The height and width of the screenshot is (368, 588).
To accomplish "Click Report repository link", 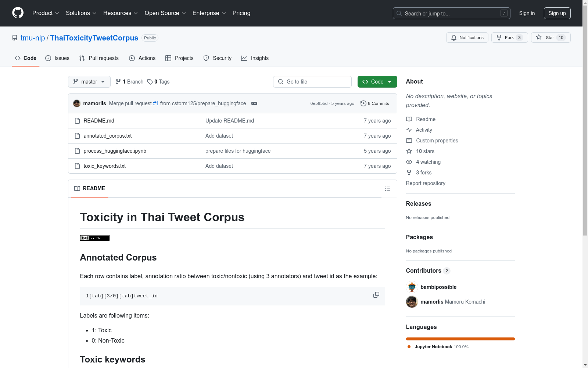I will pyautogui.click(x=426, y=183).
